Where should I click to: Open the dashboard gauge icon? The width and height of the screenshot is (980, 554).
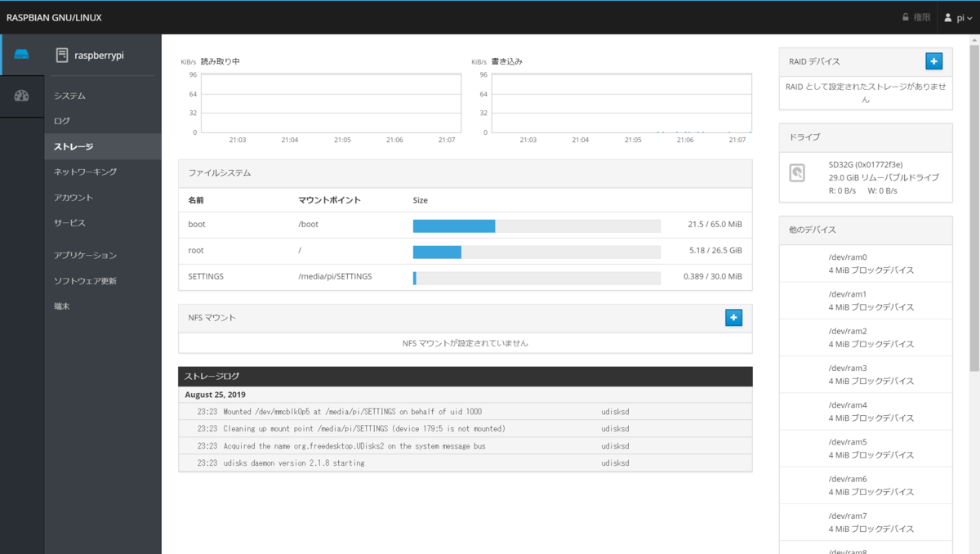[x=22, y=96]
